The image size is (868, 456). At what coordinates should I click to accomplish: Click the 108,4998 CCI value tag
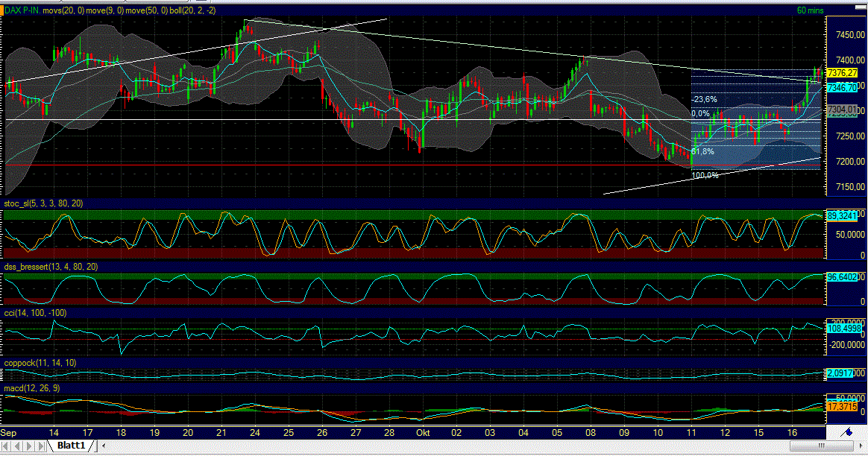(x=843, y=329)
